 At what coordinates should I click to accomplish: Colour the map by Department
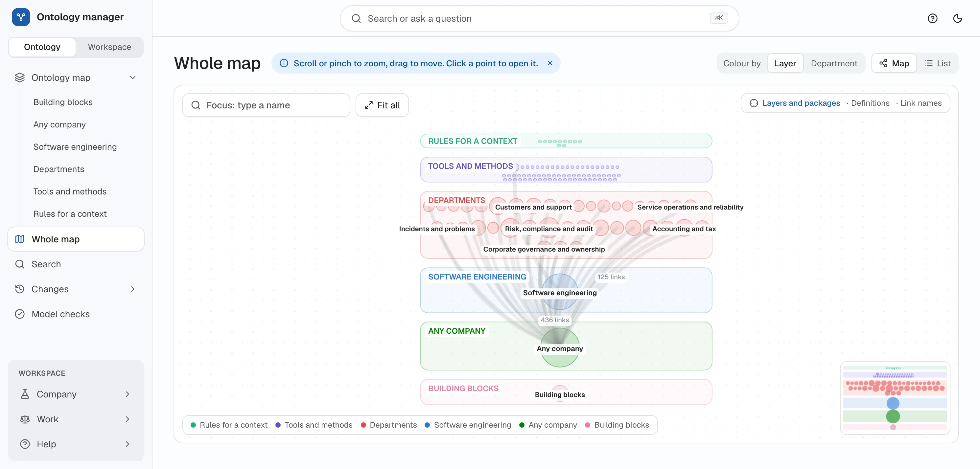point(833,63)
